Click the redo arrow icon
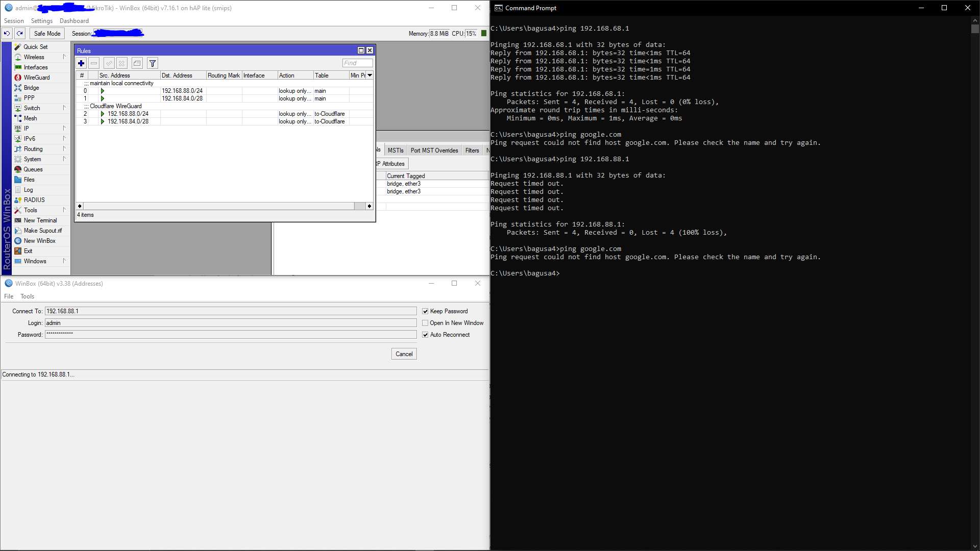The height and width of the screenshot is (551, 980). point(19,34)
